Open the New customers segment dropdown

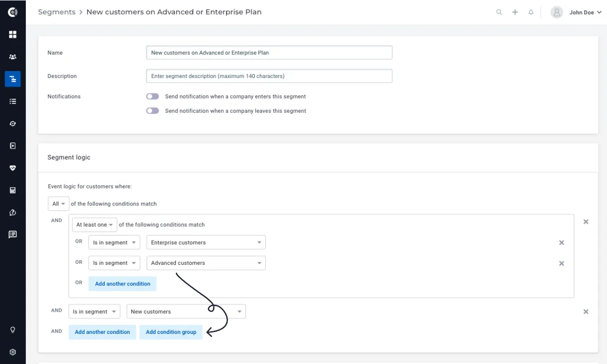click(x=186, y=311)
